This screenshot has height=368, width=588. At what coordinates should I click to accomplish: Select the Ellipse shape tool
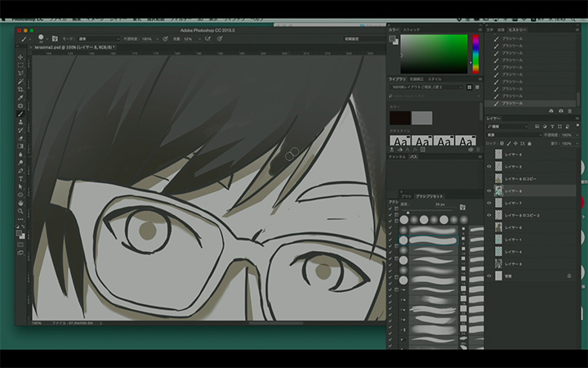coord(20,195)
